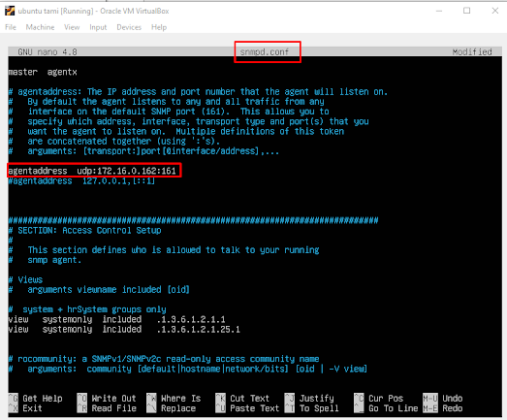Click 'Go To Line' nano shortcut
Screen dimensions: 507x420
pos(386,408)
